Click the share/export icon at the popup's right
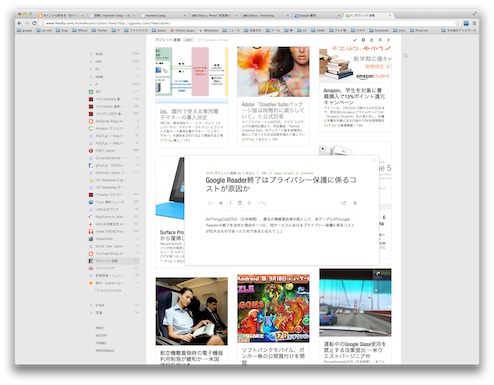This screenshot has width=494, height=385. tap(344, 203)
